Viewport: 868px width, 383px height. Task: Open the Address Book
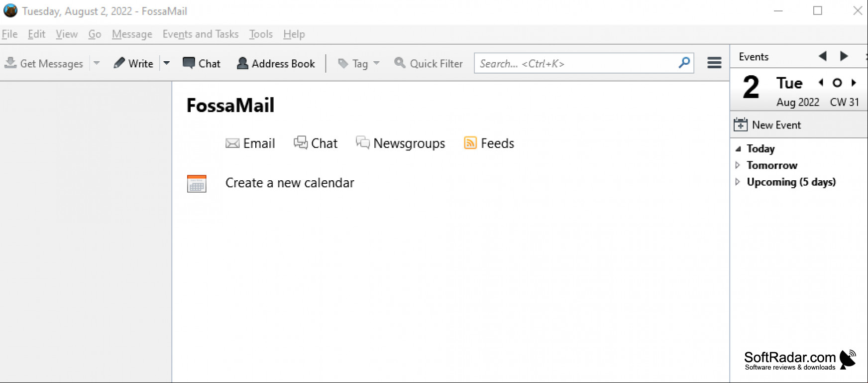[x=276, y=63]
